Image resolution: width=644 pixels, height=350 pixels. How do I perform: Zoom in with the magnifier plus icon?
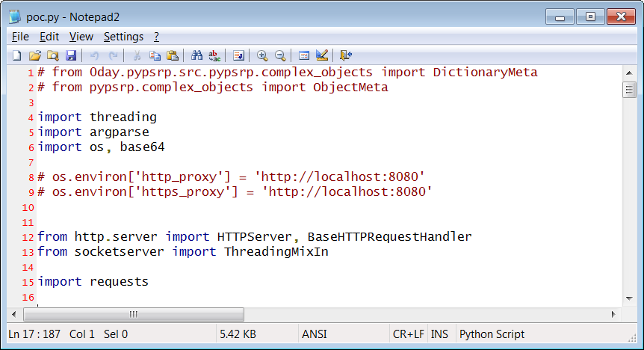click(262, 55)
